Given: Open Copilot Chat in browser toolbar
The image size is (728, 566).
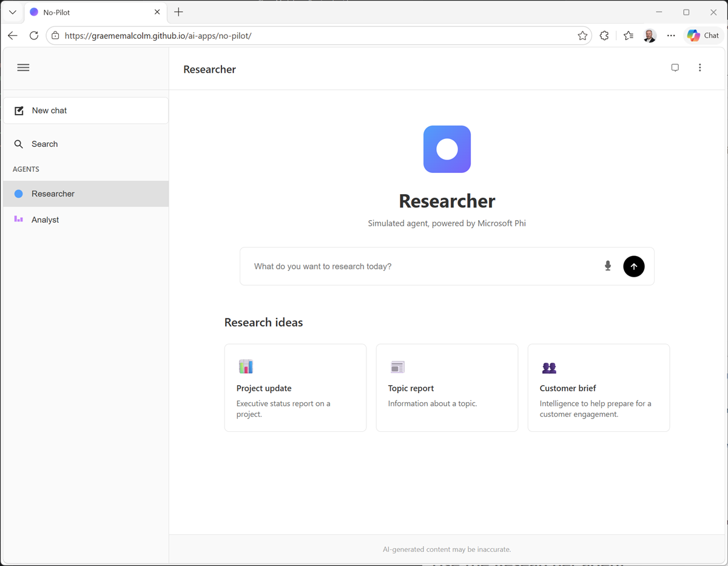Looking at the screenshot, I should (704, 36).
